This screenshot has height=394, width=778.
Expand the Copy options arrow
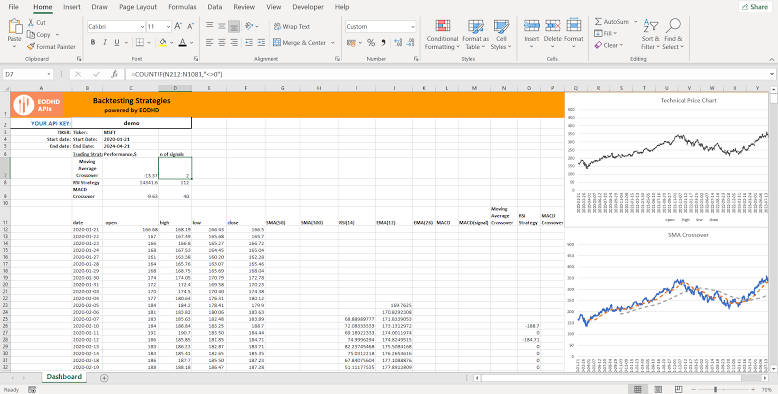pos(57,35)
